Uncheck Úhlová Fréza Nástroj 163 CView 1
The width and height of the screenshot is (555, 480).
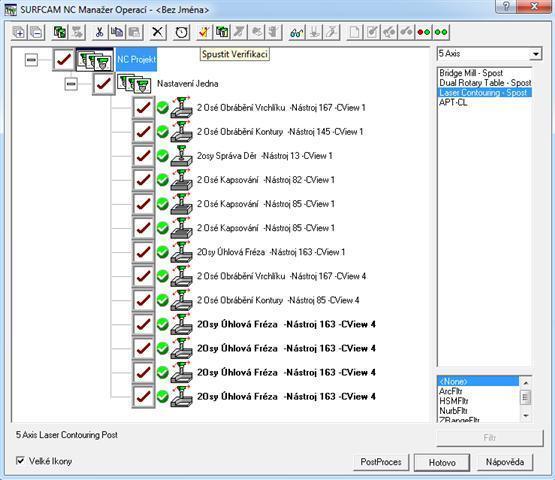click(143, 252)
